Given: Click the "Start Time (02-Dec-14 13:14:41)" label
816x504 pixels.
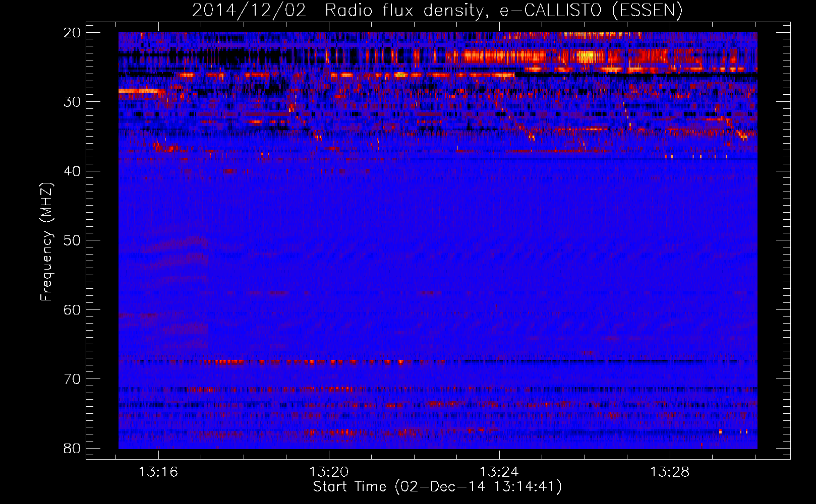Looking at the screenshot, I should 437,487.
